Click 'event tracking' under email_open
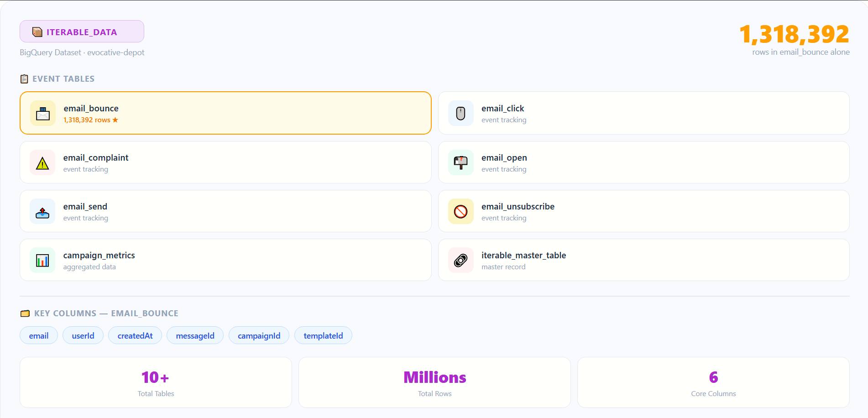868x418 pixels. pos(504,169)
